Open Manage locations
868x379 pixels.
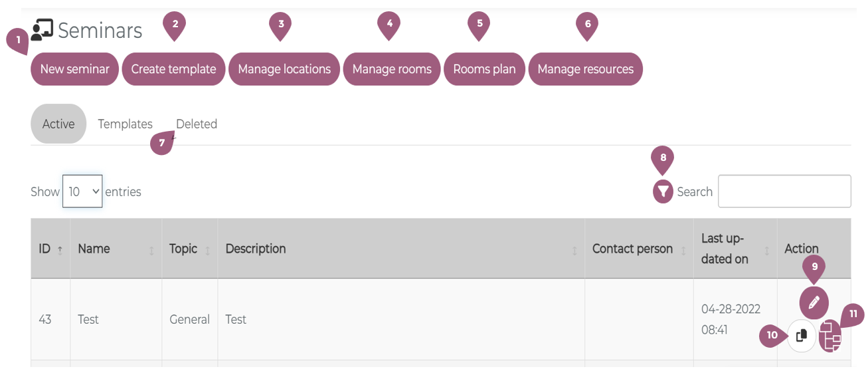point(284,69)
